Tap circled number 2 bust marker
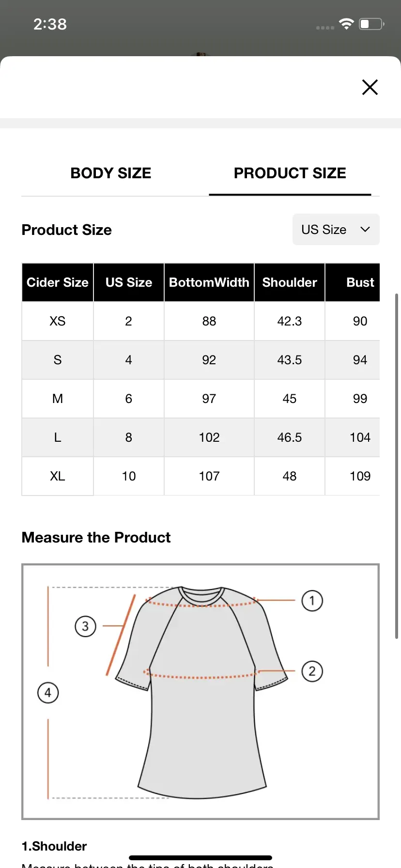 [x=312, y=671]
